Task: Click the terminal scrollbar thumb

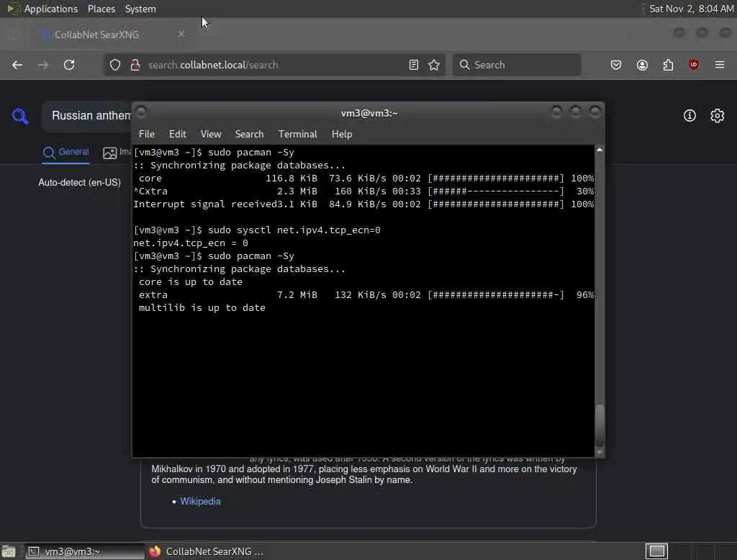Action: [x=600, y=425]
